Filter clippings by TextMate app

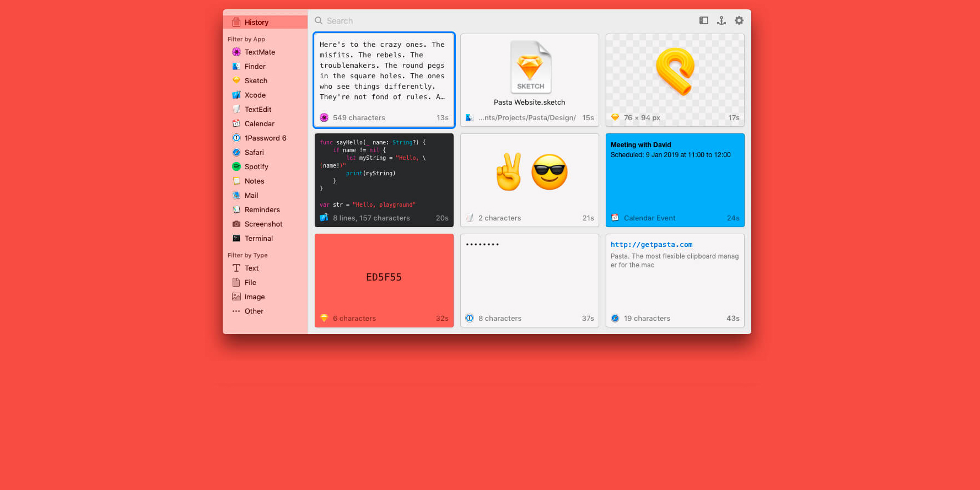pyautogui.click(x=260, y=52)
